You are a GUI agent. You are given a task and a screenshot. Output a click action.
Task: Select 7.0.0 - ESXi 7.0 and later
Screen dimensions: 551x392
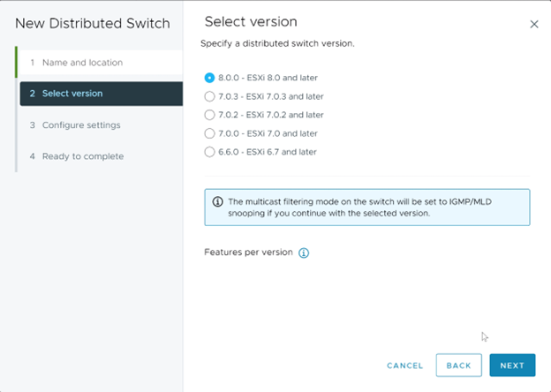click(209, 133)
